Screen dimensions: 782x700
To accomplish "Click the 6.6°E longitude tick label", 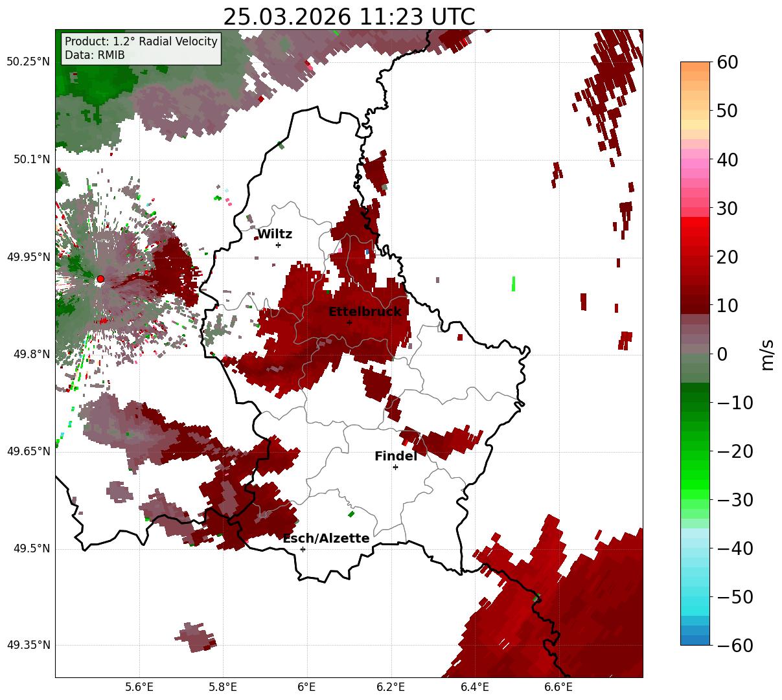I will [558, 688].
